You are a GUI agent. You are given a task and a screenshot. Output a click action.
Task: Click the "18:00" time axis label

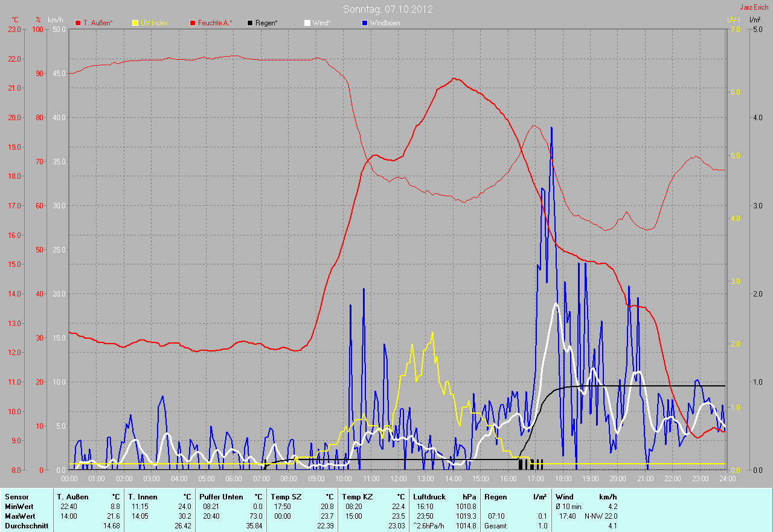(563, 479)
